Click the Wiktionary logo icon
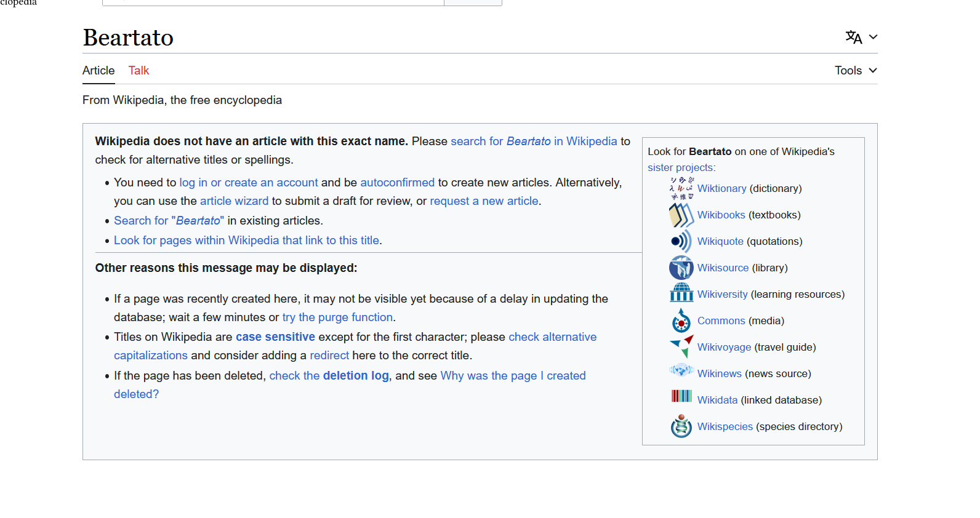Viewport: 980px width, 518px height. tap(681, 188)
